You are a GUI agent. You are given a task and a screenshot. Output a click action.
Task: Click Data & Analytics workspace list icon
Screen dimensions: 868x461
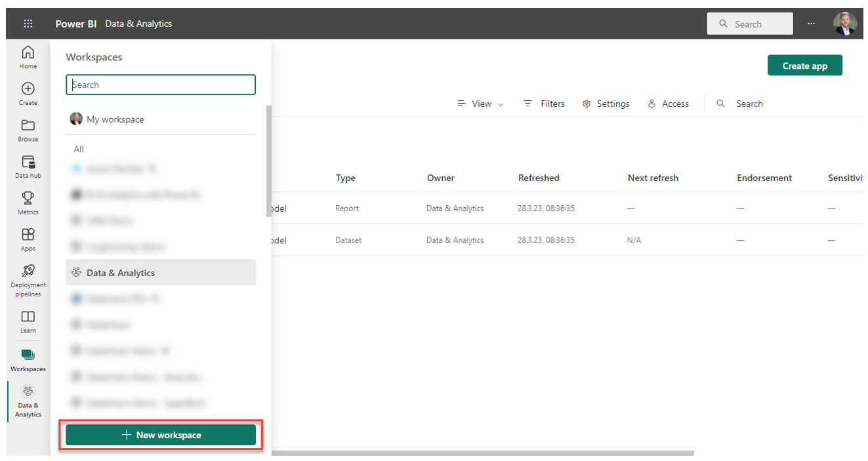76,273
